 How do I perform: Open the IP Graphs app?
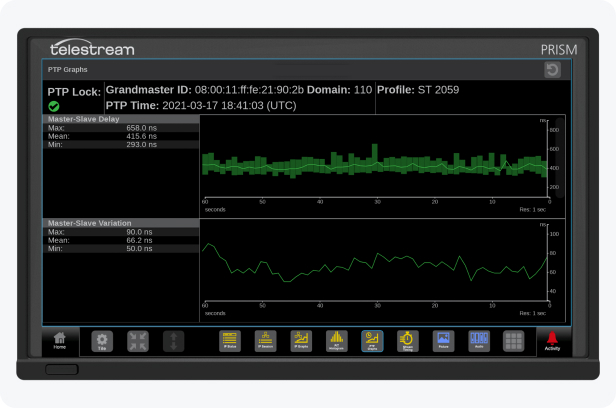301,341
